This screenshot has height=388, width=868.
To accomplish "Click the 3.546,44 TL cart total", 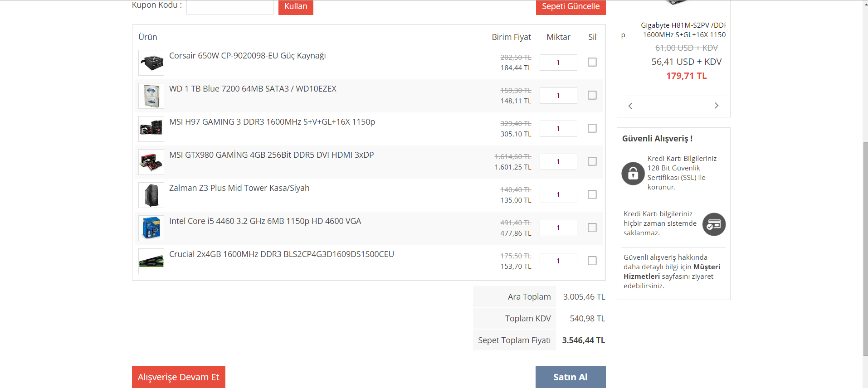I will pyautogui.click(x=584, y=340).
